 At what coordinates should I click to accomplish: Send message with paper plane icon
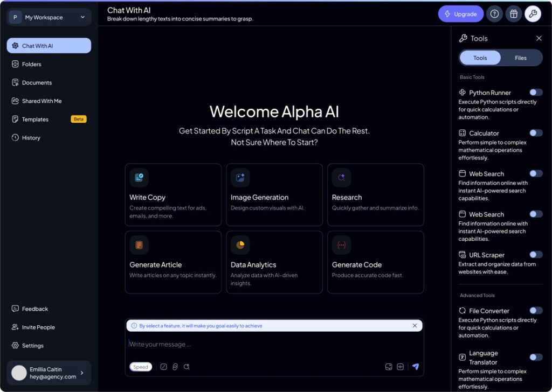tap(416, 367)
